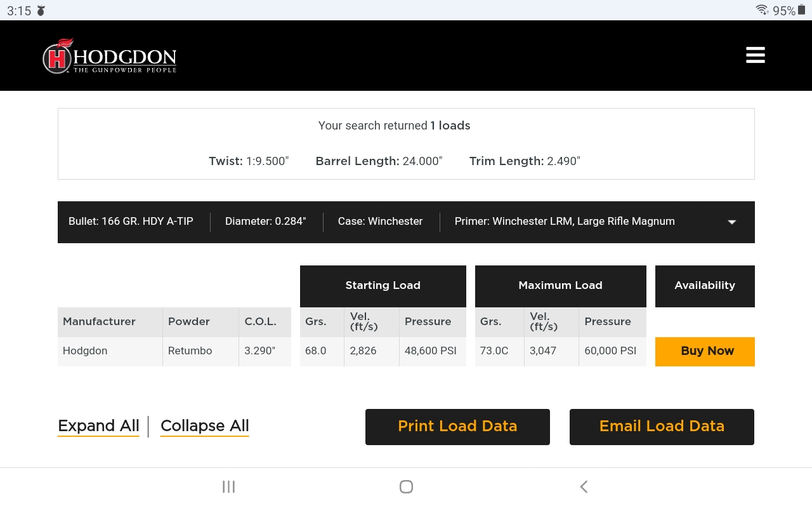812x508 pixels.
Task: Click the Maximum Load header
Action: coord(561,286)
